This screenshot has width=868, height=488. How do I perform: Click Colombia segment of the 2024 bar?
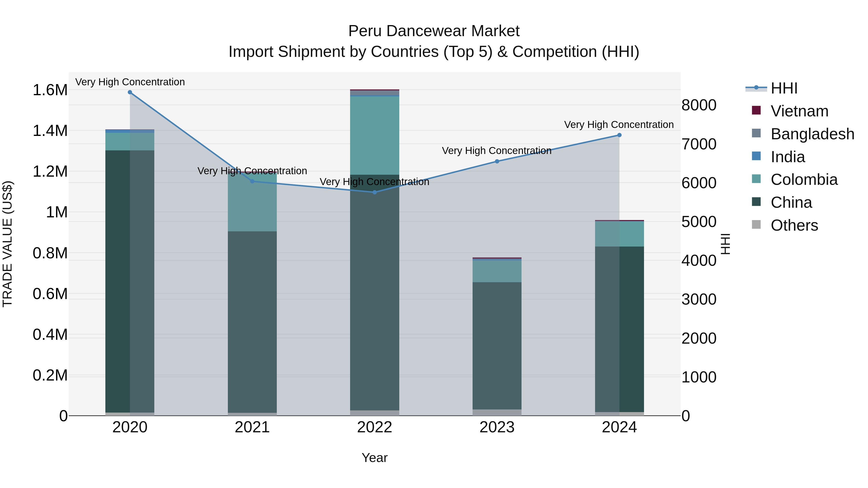(x=619, y=234)
